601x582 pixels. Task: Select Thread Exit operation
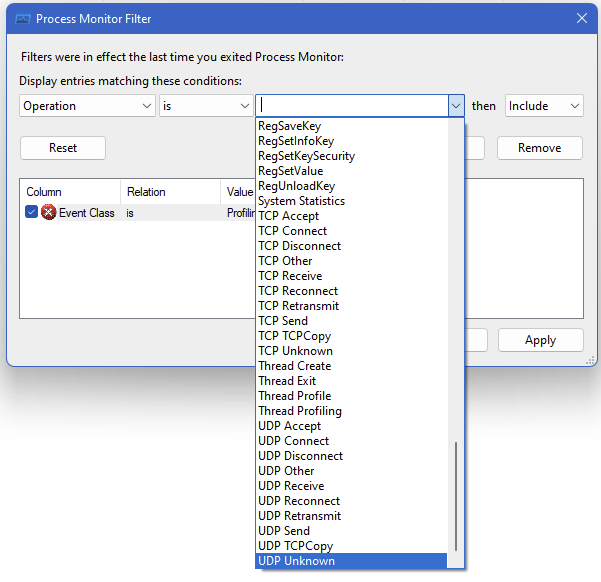351,380
